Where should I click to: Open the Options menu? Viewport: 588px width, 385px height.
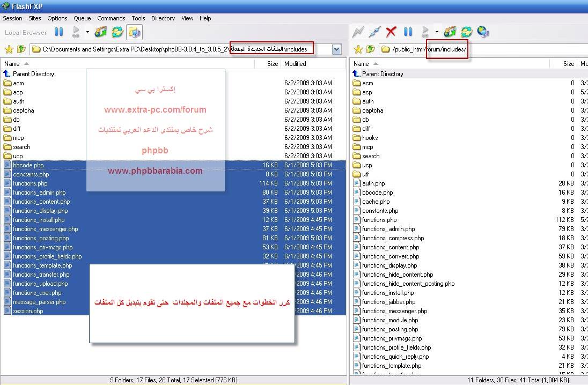pyautogui.click(x=57, y=18)
